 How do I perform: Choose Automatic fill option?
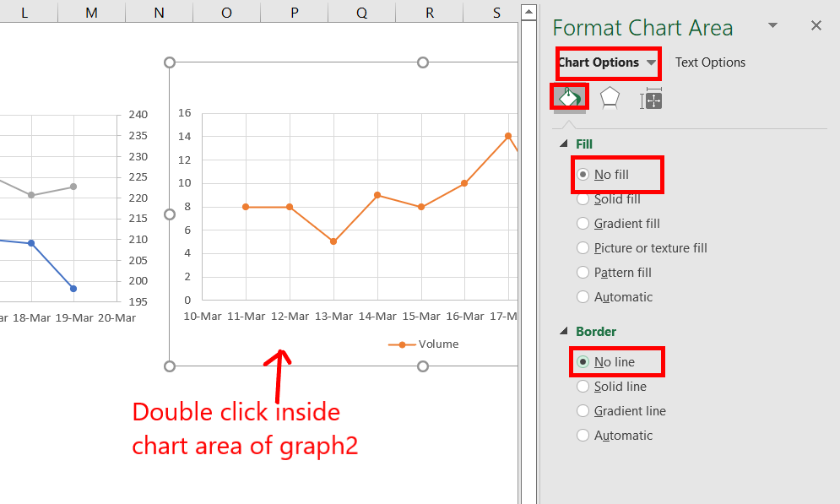point(583,296)
